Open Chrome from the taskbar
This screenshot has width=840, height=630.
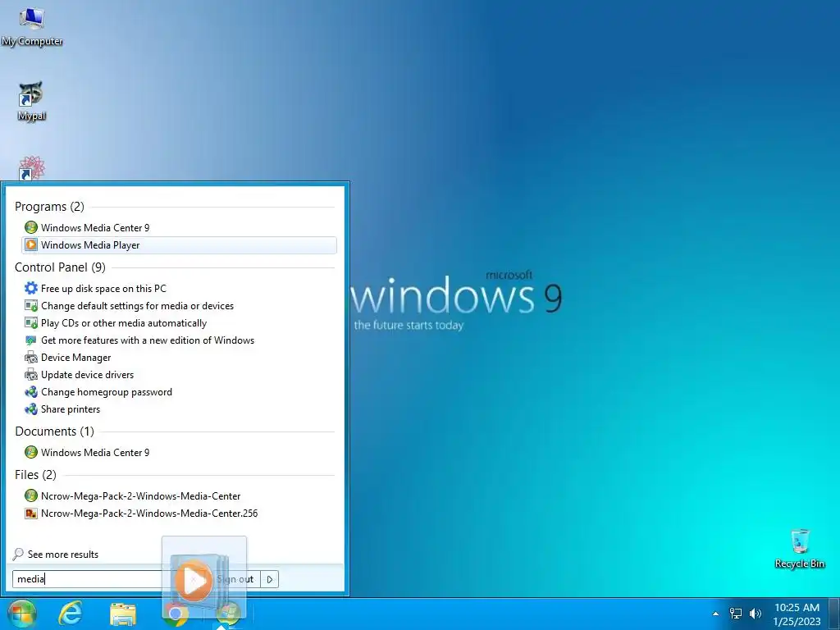click(x=175, y=614)
